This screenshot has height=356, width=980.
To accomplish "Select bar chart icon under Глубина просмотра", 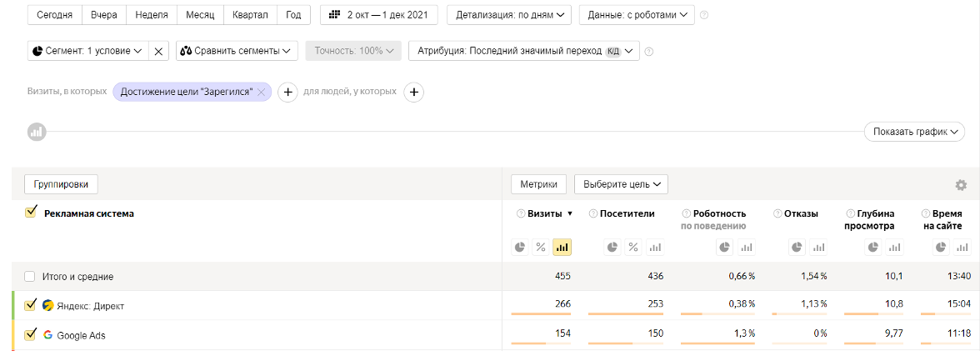I will tap(893, 247).
